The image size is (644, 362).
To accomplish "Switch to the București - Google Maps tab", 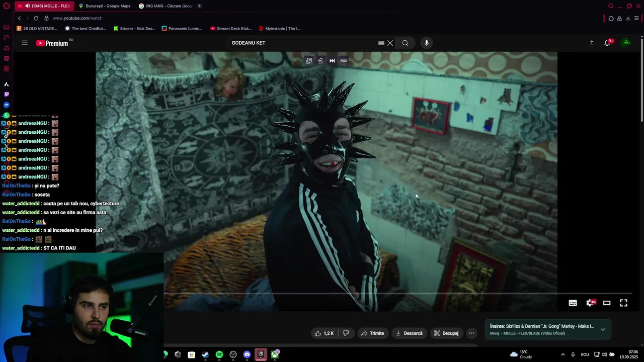I will click(105, 6).
